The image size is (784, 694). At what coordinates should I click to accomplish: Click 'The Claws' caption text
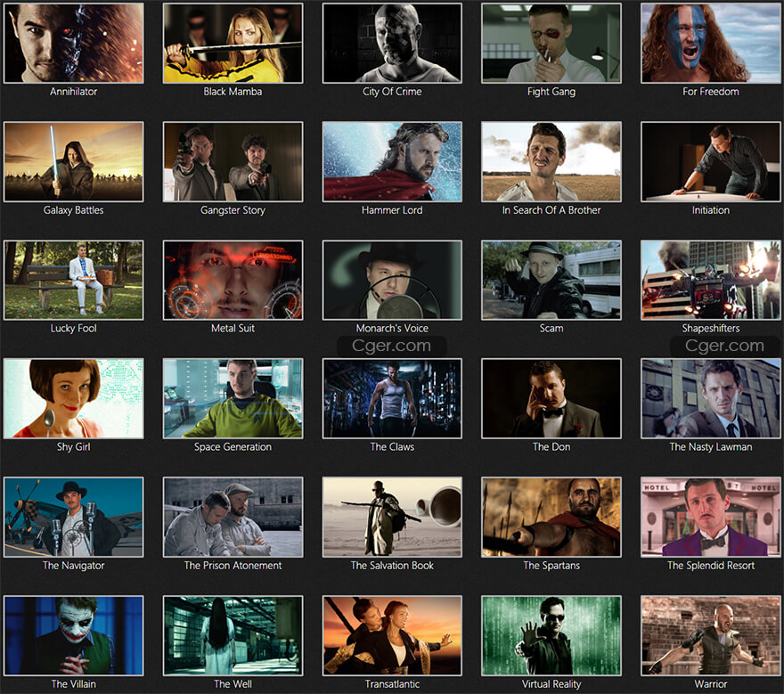point(392,447)
